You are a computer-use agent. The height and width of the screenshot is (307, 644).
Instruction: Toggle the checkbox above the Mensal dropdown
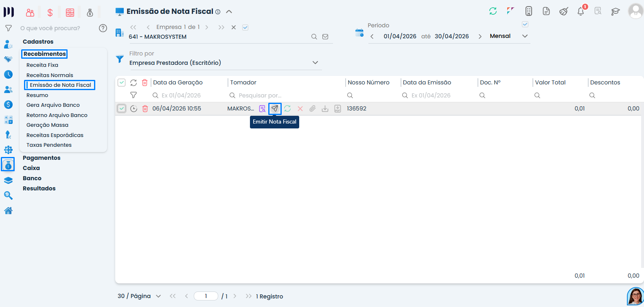click(525, 24)
